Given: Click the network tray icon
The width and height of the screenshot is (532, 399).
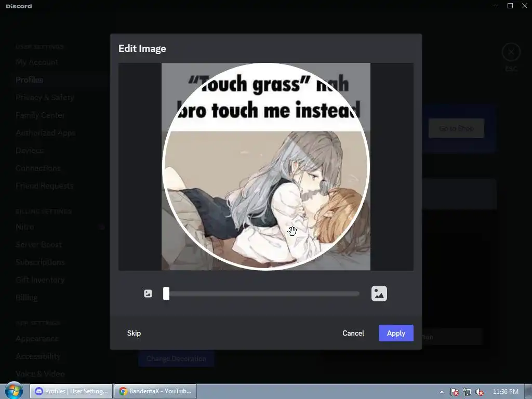Looking at the screenshot, I should click(x=467, y=392).
